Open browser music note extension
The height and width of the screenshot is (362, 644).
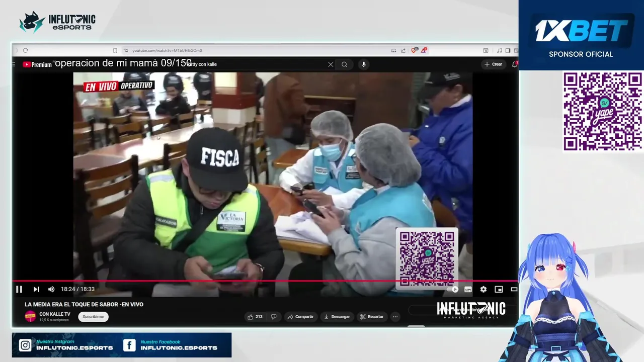[499, 50]
